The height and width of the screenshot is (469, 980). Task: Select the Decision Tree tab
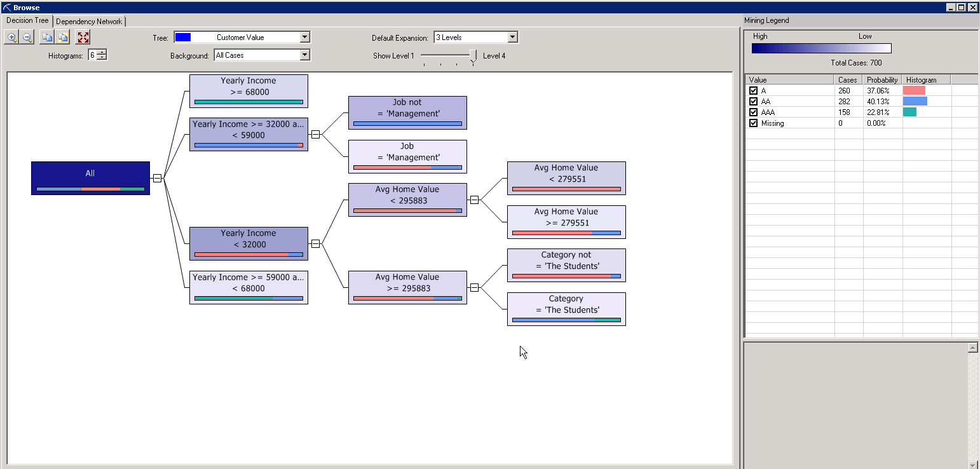pyautogui.click(x=27, y=21)
